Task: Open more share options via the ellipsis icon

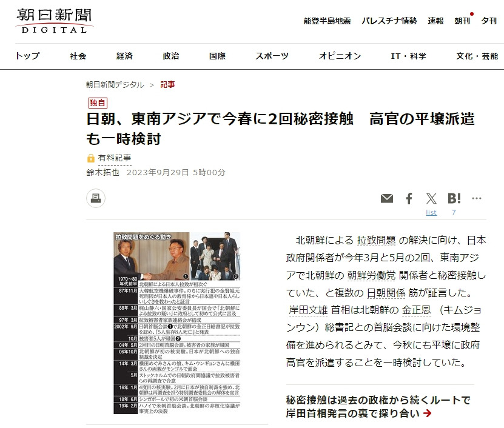Action: coord(477,198)
